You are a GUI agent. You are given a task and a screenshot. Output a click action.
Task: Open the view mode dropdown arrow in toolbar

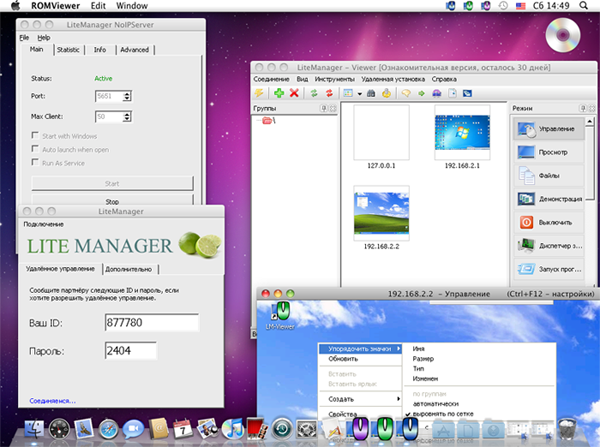tap(360, 93)
